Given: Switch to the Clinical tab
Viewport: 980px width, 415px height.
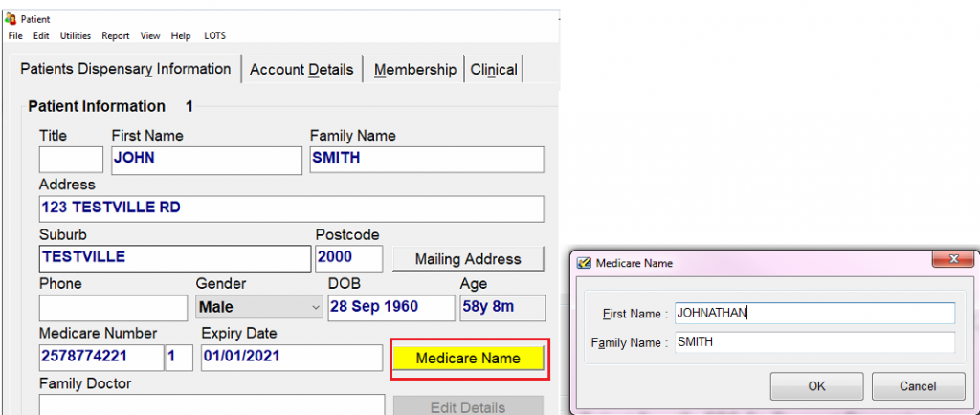Looking at the screenshot, I should pyautogui.click(x=494, y=70).
